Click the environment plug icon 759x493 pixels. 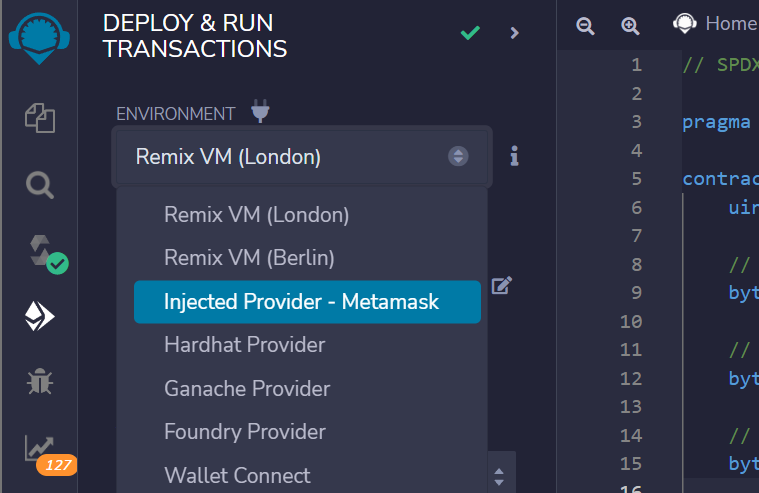click(x=260, y=111)
